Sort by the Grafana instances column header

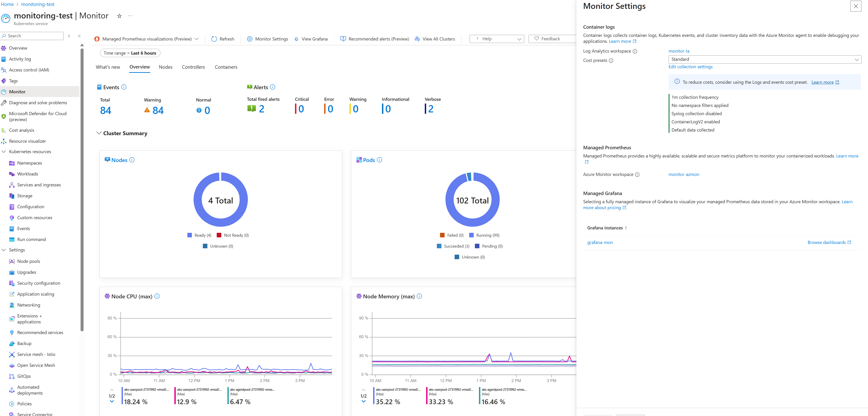(607, 228)
